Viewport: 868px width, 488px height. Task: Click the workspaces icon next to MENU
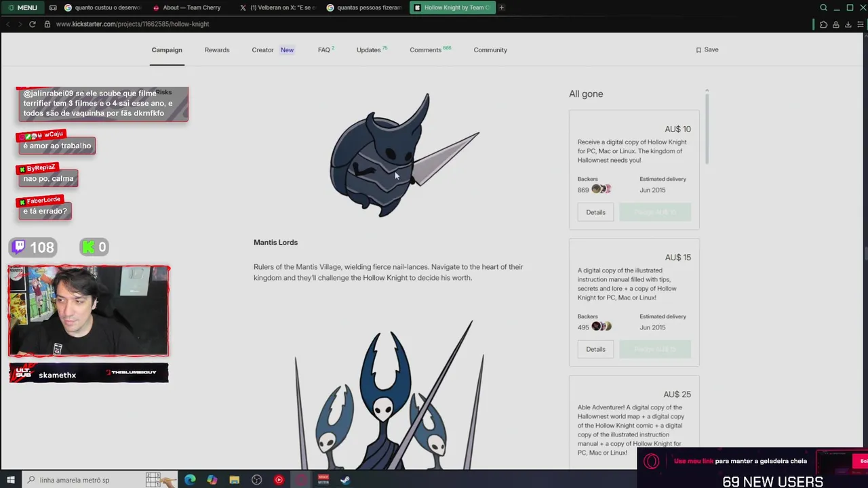pyautogui.click(x=53, y=7)
